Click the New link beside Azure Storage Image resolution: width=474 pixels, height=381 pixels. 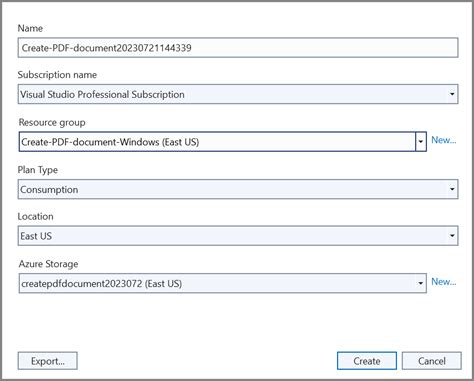[443, 282]
